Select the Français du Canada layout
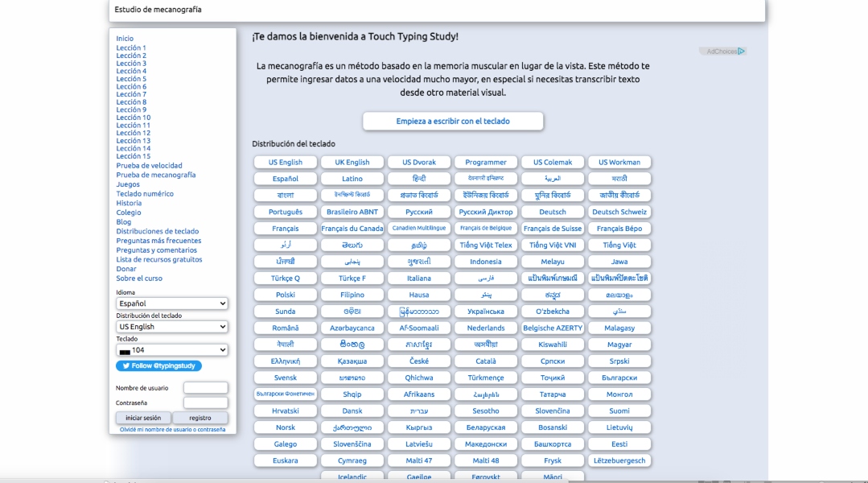The image size is (868, 483). (x=352, y=229)
